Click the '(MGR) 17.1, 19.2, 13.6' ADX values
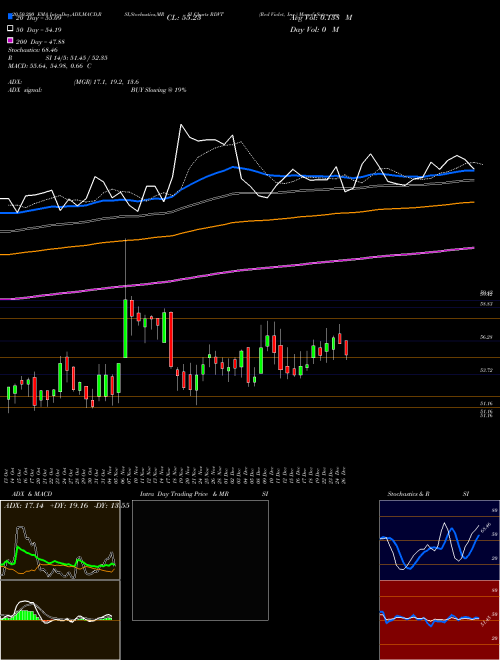This screenshot has height=660, width=500. [x=106, y=82]
